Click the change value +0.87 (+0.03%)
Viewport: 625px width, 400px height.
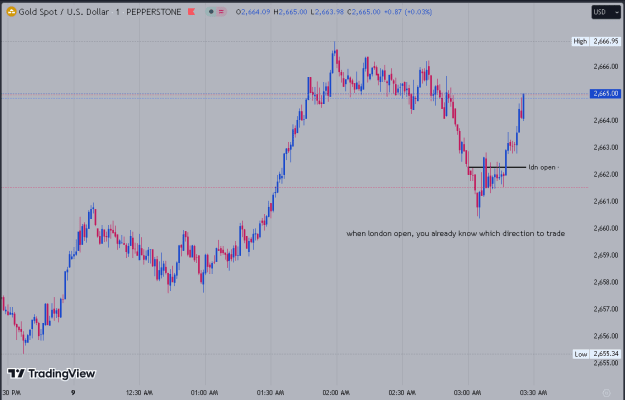click(408, 12)
